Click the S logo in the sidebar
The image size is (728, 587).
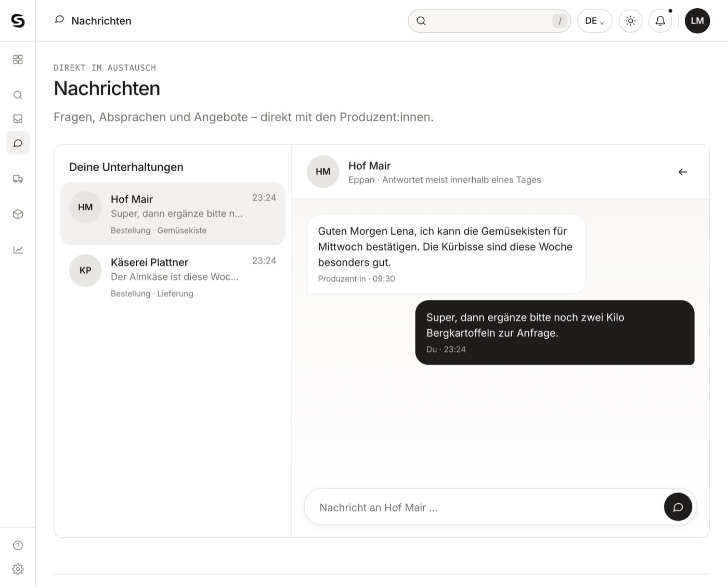[x=18, y=21]
